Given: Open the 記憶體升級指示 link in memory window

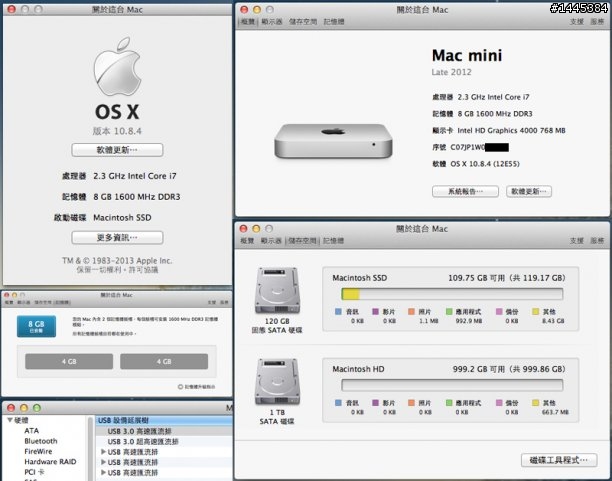Looking at the screenshot, I should [200, 387].
